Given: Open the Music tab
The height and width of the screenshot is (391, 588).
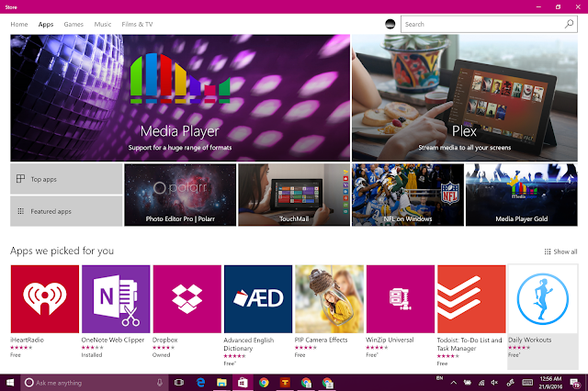Looking at the screenshot, I should coord(103,25).
